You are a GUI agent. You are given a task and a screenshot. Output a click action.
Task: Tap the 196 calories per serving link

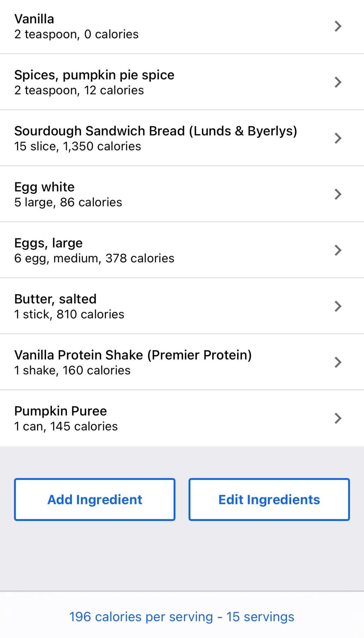[182, 617]
